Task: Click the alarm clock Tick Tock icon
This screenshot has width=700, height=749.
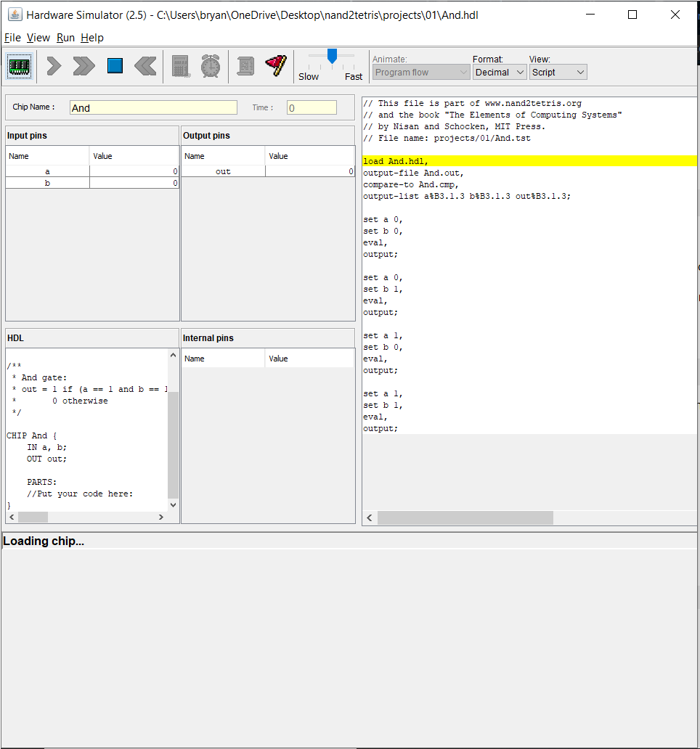Action: tap(211, 66)
